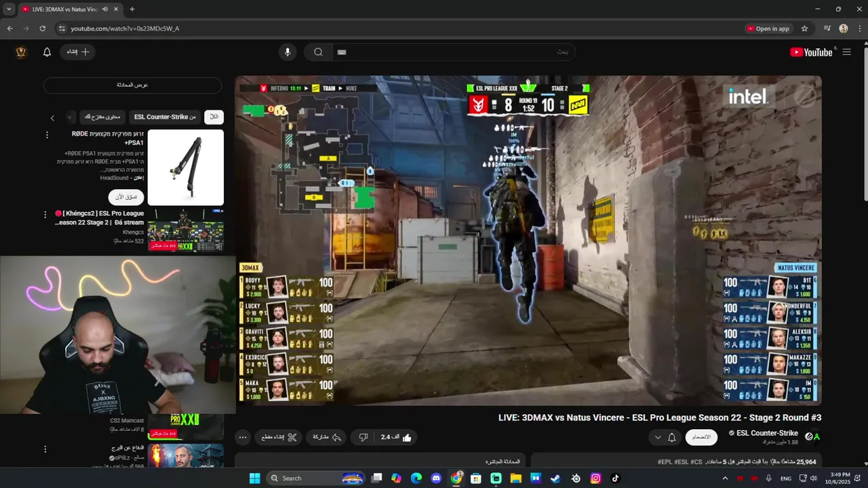Click the scissors Clip button
Image resolution: width=868 pixels, height=488 pixels.
pos(279,437)
